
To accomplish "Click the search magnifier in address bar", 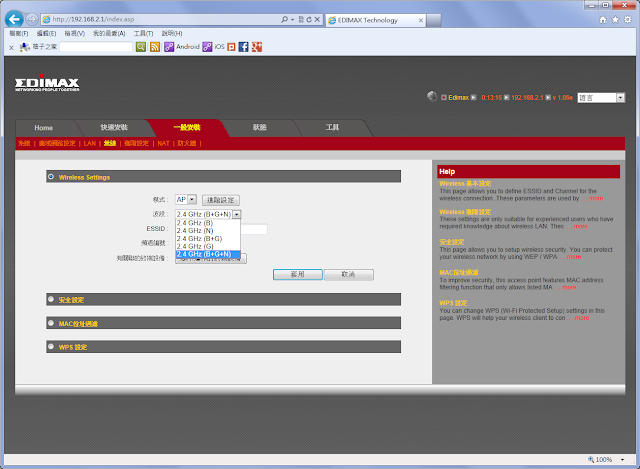I will pyautogui.click(x=284, y=19).
